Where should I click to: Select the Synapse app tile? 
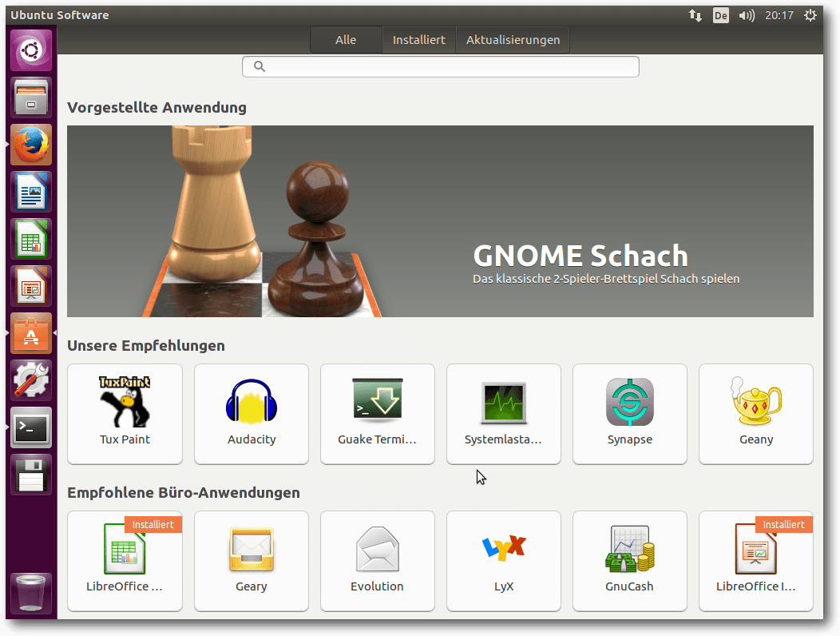click(630, 414)
